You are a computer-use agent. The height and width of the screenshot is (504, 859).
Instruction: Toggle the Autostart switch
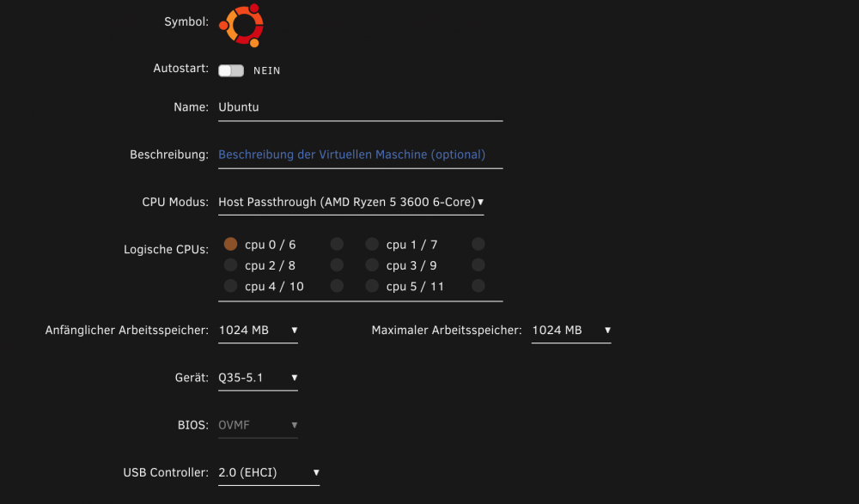coord(230,70)
